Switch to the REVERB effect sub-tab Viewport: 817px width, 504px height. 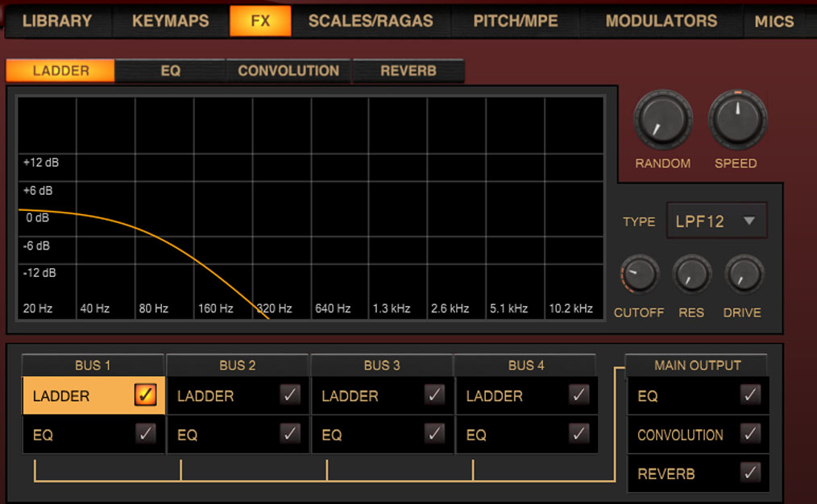click(x=408, y=70)
